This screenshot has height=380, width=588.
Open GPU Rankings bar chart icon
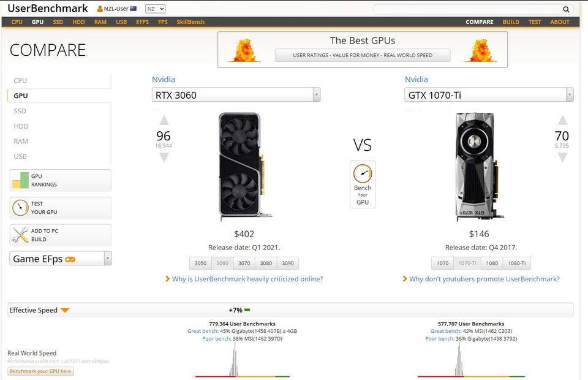click(20, 180)
